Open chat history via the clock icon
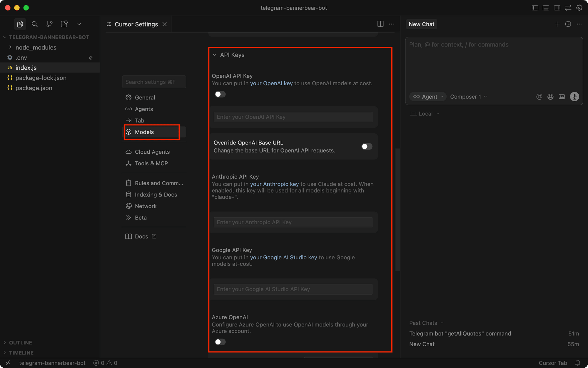This screenshot has height=368, width=588. 568,24
